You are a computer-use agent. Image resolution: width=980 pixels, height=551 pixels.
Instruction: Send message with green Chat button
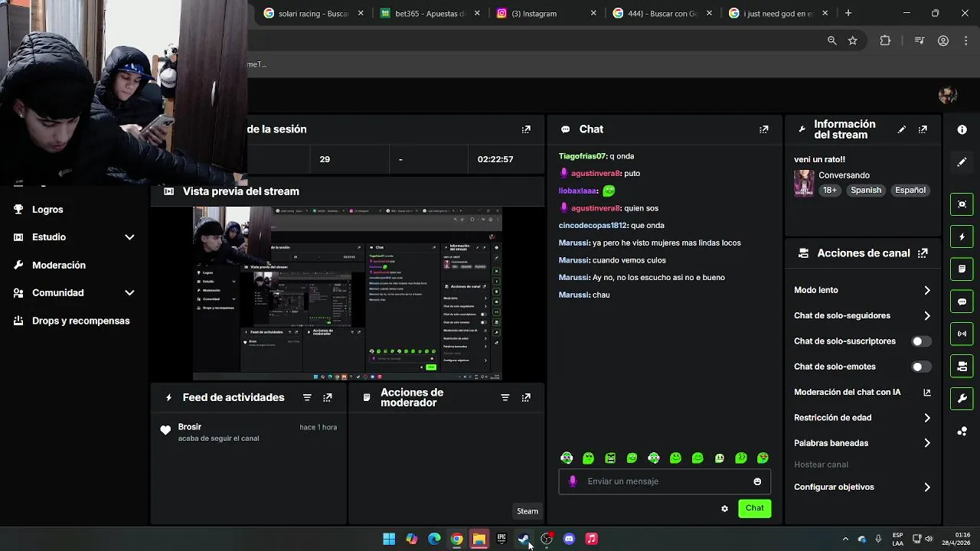(754, 509)
